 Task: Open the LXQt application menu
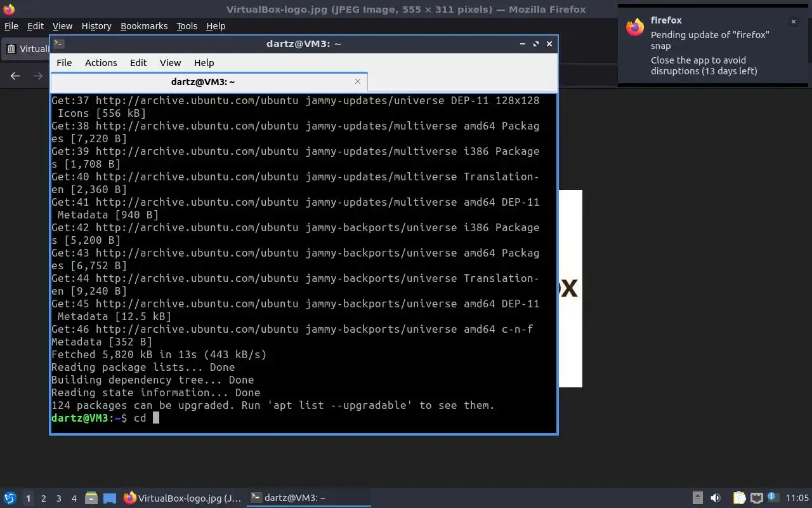pos(10,498)
